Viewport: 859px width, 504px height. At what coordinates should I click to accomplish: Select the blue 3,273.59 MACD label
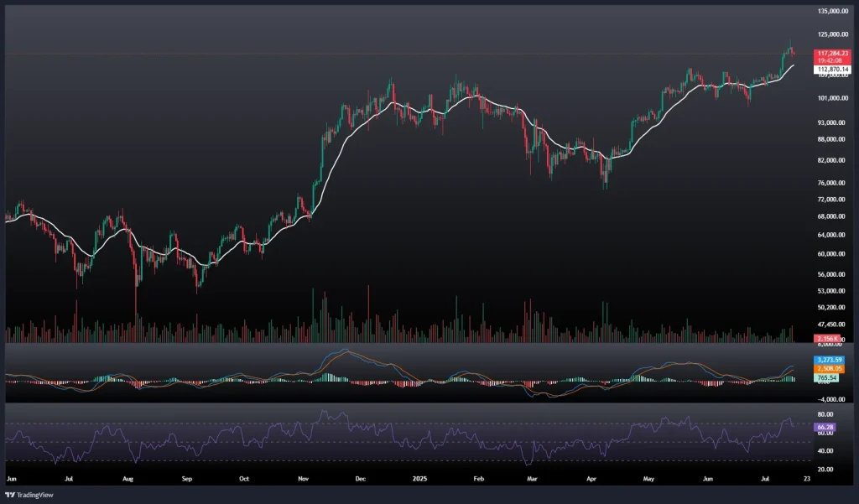point(830,360)
